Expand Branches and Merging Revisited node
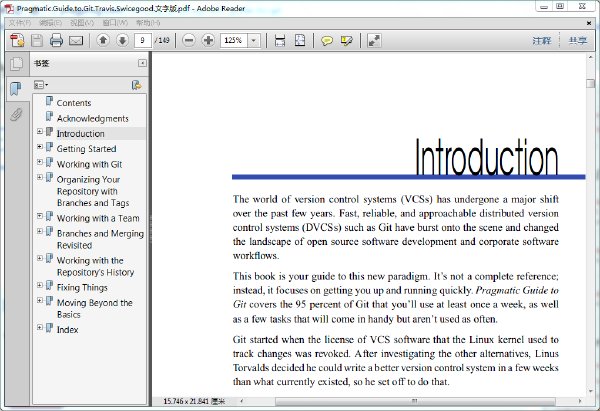The image size is (600, 411). tap(40, 231)
